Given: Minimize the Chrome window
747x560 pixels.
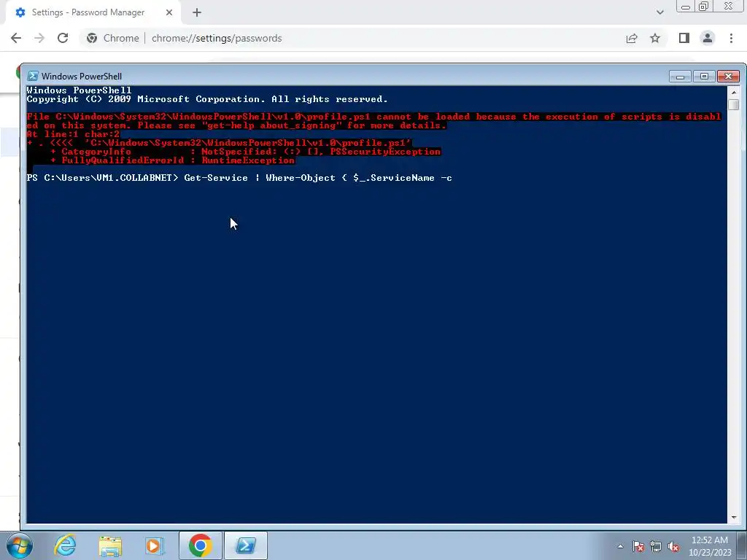Looking at the screenshot, I should click(686, 7).
